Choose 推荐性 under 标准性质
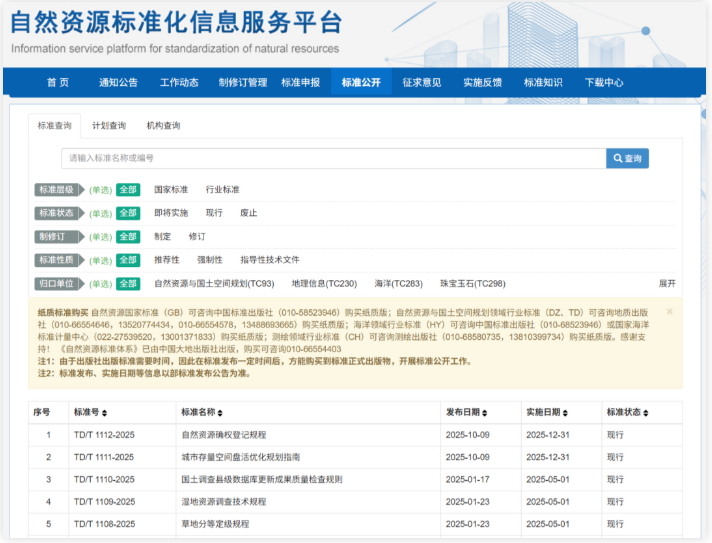 coord(167,260)
